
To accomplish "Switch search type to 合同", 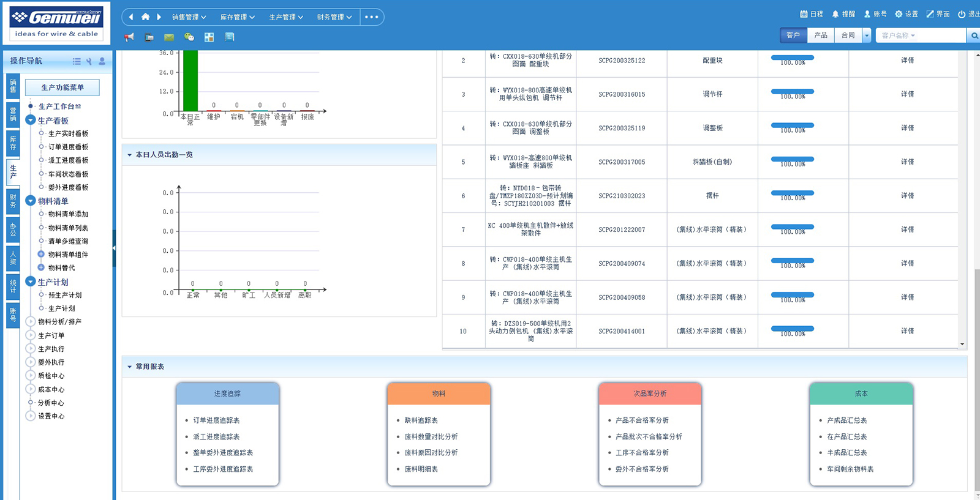I will [848, 35].
